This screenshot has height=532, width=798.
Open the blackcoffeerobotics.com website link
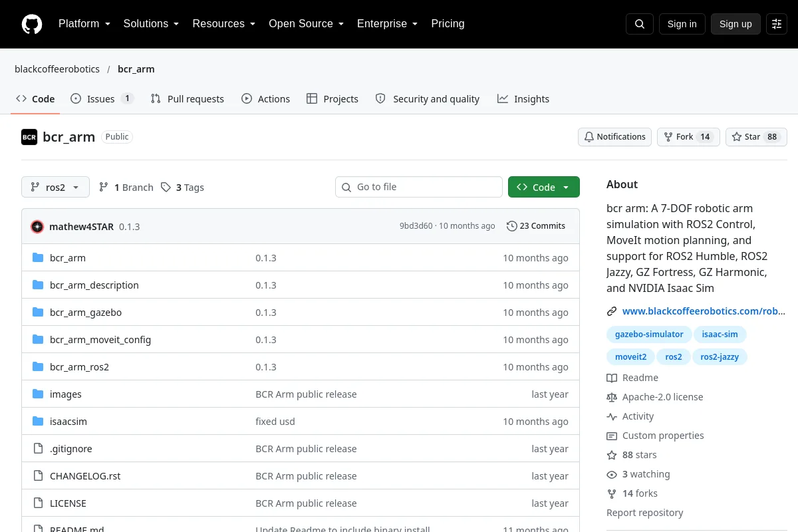704,311
